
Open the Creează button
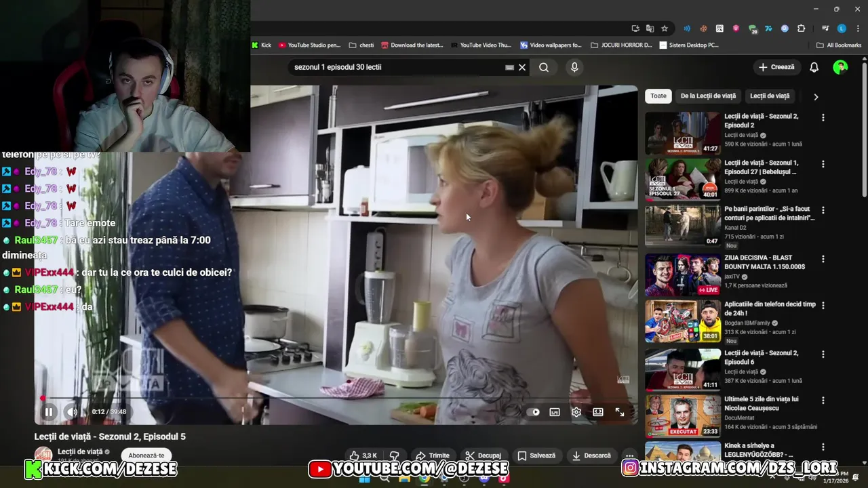click(x=776, y=67)
